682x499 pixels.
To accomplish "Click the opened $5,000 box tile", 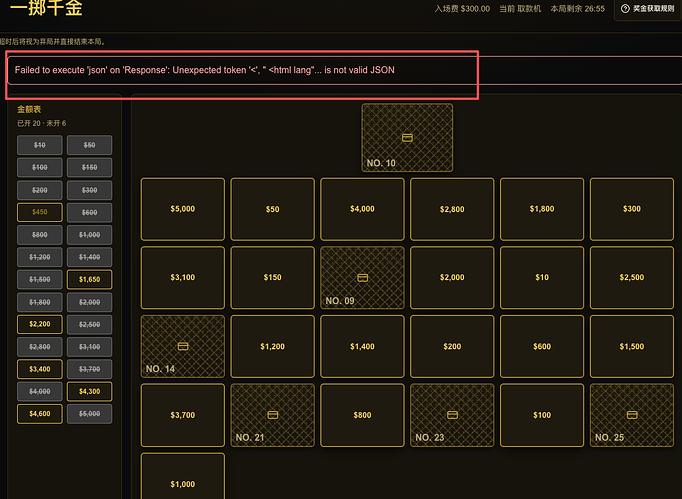I will click(x=183, y=209).
